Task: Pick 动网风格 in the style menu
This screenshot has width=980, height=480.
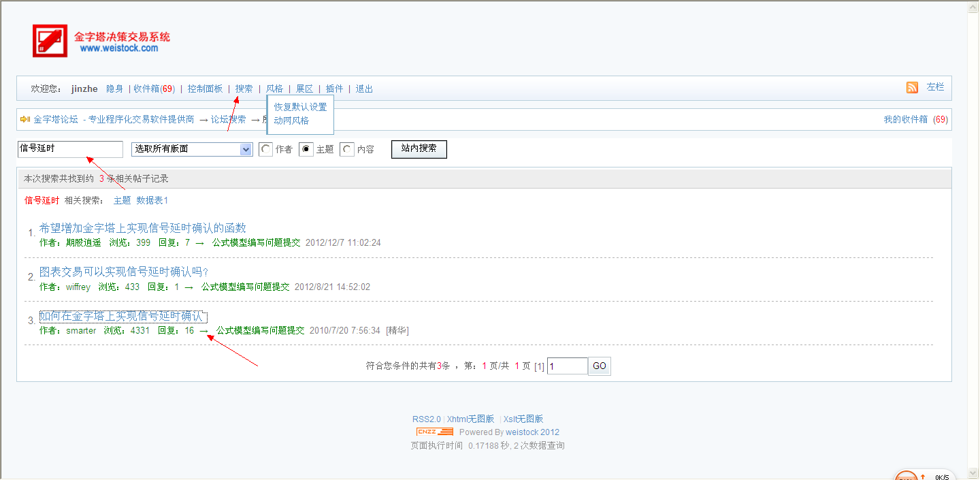Action: click(x=291, y=121)
